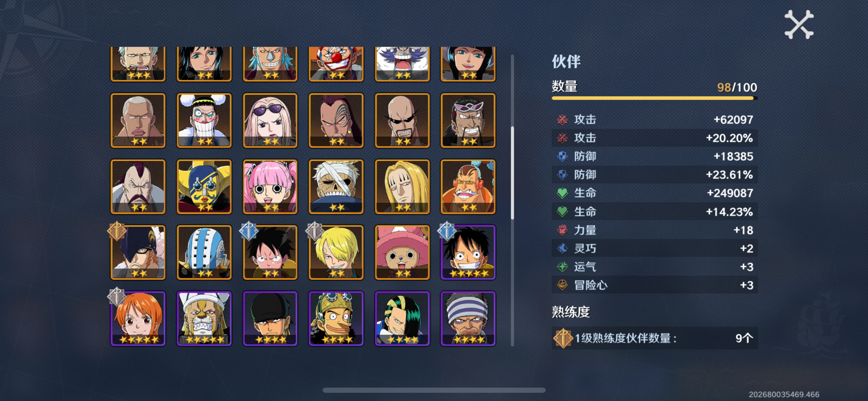Pick Usopp with goggles four-star card
The image size is (868, 401).
[336, 318]
